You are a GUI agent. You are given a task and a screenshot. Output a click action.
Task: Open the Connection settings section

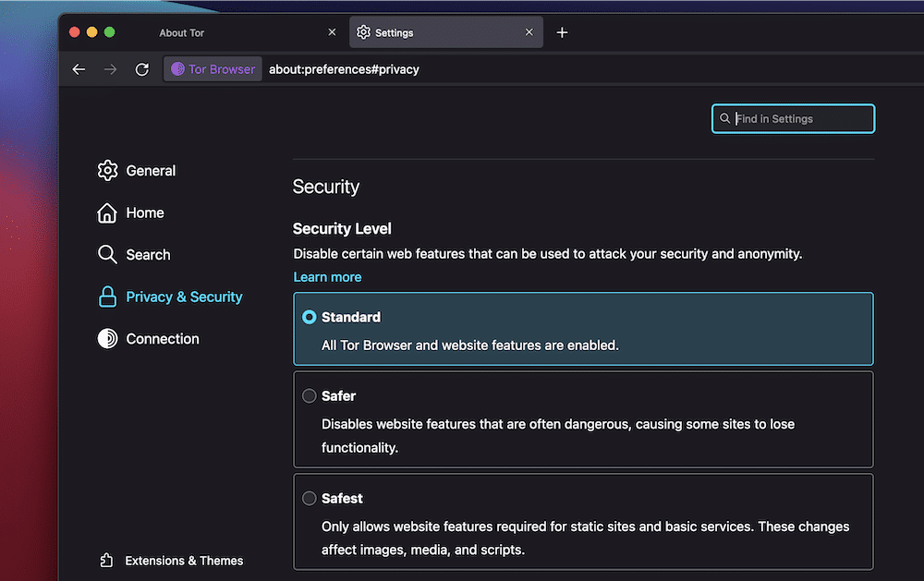pos(163,339)
